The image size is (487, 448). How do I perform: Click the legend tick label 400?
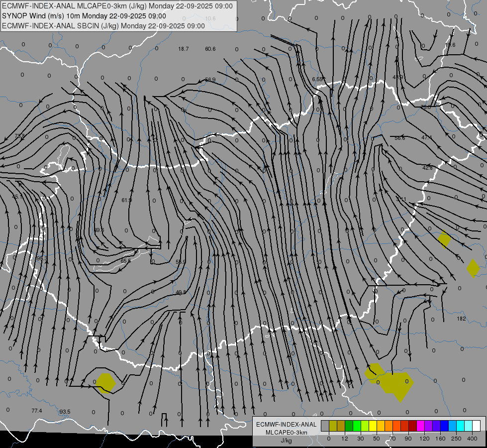point(472,439)
